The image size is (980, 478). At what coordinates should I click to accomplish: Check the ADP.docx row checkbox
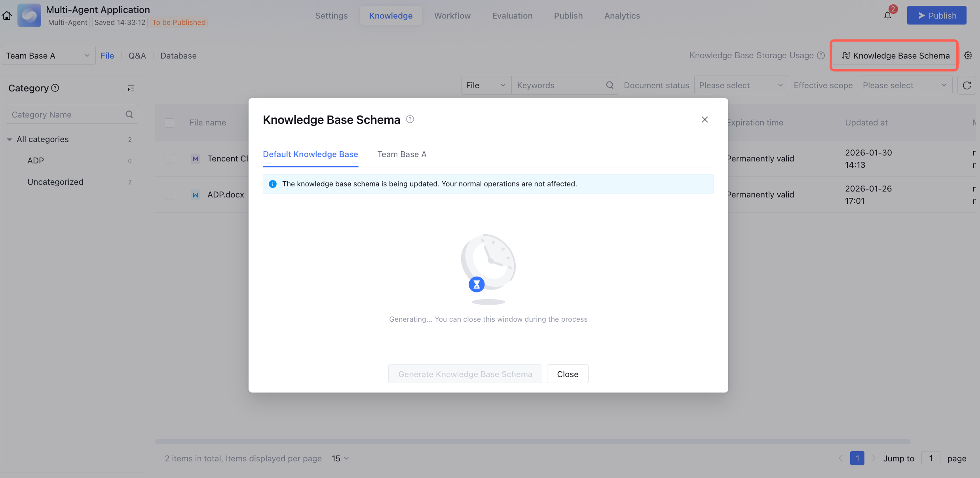tap(169, 195)
